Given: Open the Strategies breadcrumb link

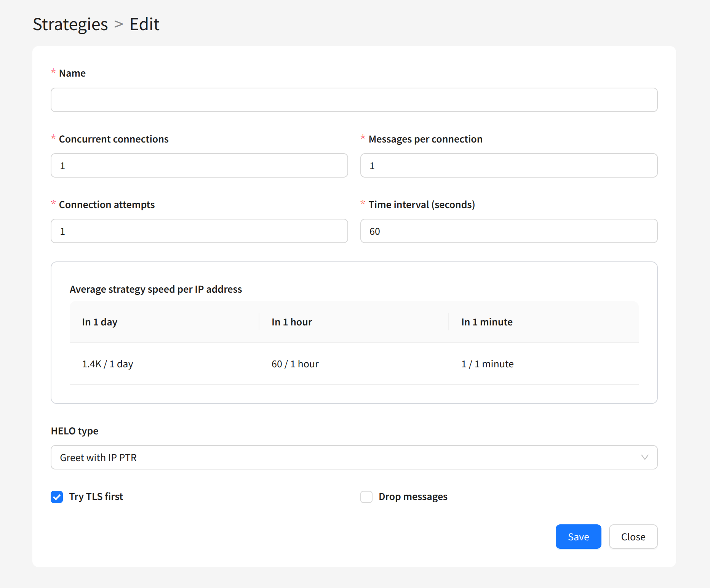Looking at the screenshot, I should pos(70,24).
